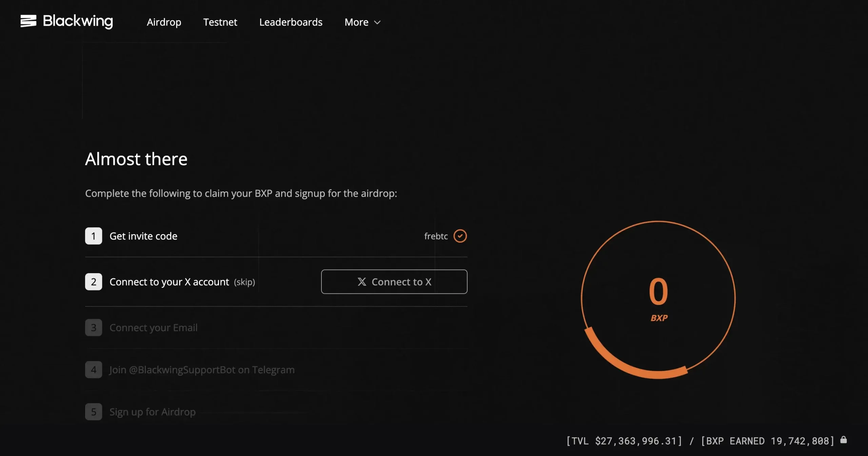This screenshot has width=868, height=456.
Task: Click Connect to X button
Action: (394, 281)
